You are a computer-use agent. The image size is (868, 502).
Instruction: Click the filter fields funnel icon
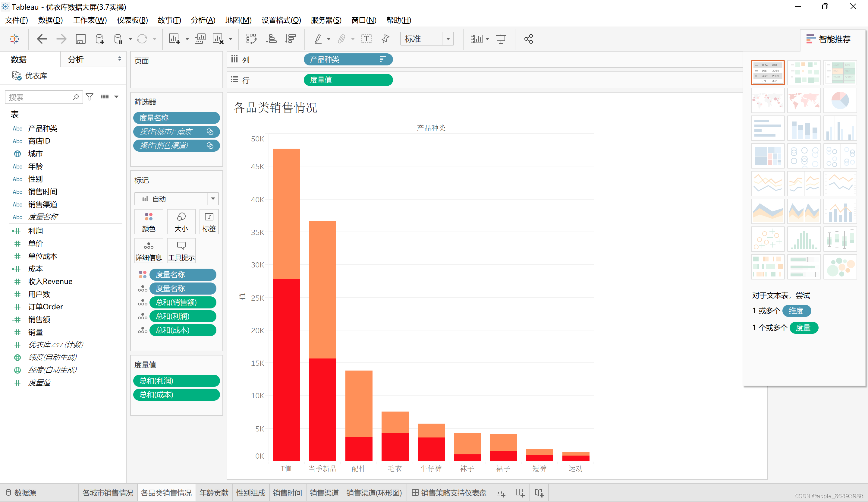point(90,97)
